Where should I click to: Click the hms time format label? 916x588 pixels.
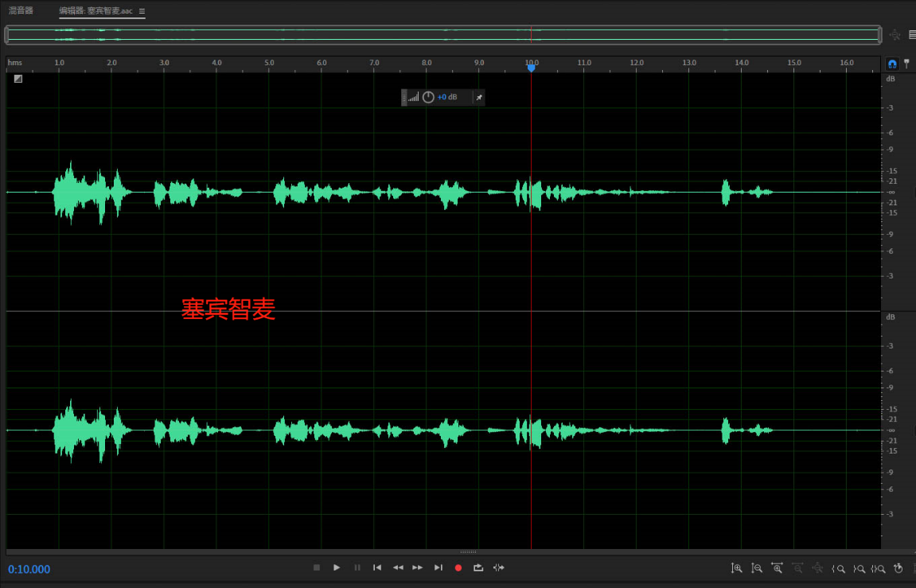click(15, 63)
